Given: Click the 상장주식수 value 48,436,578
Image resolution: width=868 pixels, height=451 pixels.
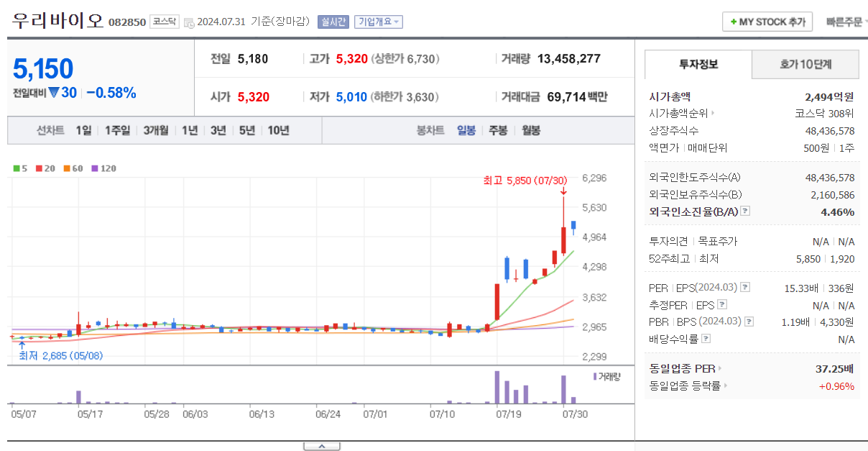Looking at the screenshot, I should click(830, 131).
